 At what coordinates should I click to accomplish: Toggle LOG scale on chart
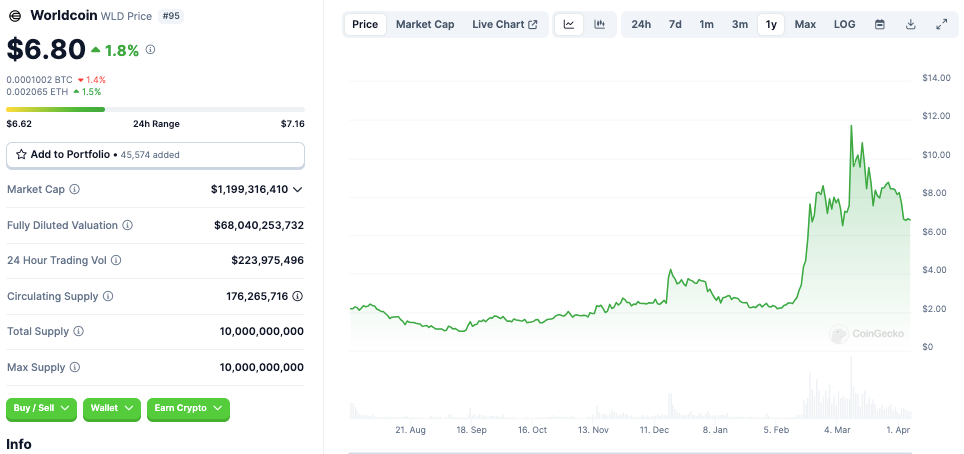pyautogui.click(x=844, y=25)
